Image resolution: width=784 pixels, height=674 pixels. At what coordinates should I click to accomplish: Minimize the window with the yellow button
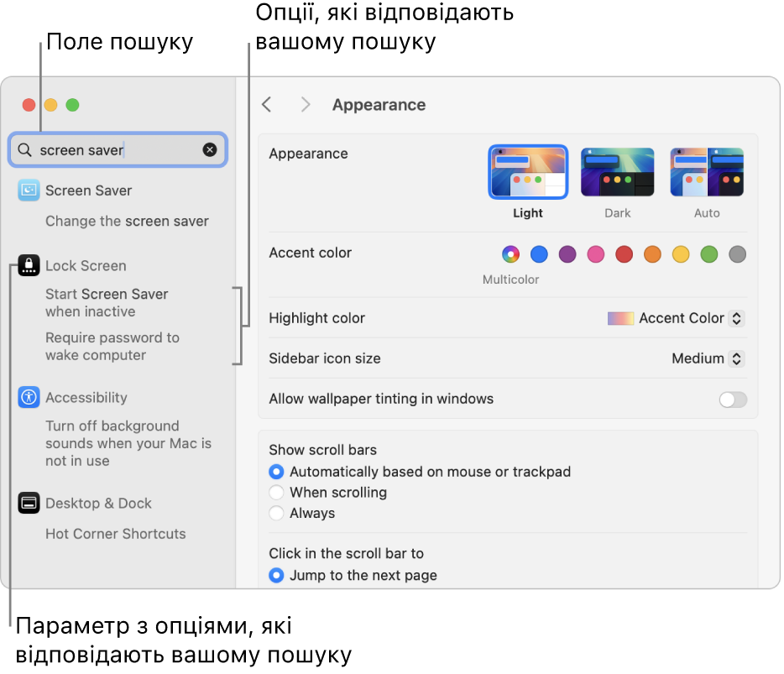(x=50, y=105)
